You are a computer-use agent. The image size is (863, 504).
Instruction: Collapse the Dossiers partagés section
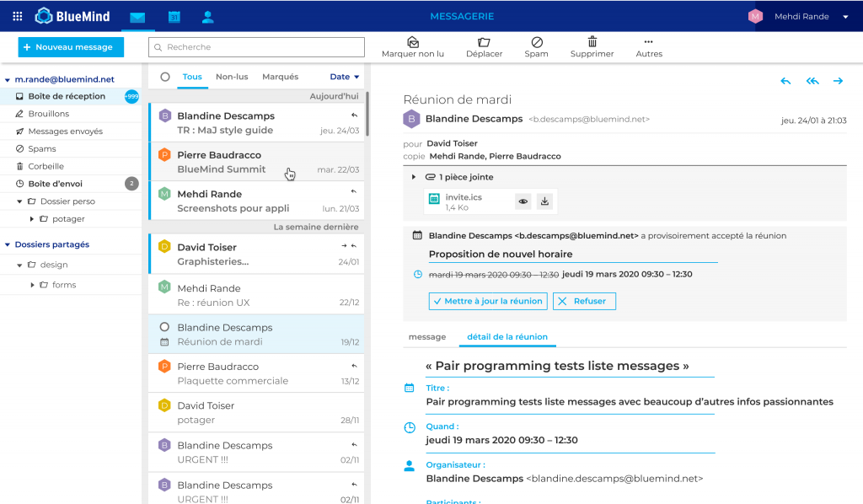(8, 244)
